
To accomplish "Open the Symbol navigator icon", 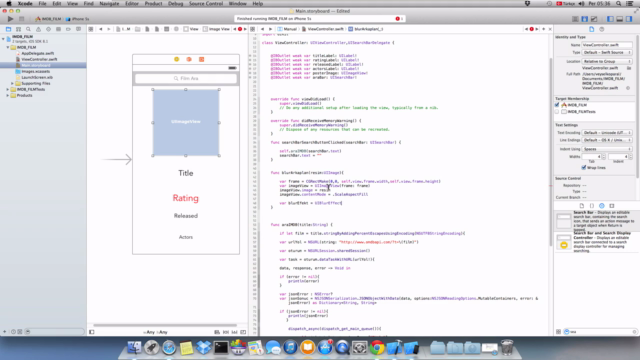I will 18,29.
